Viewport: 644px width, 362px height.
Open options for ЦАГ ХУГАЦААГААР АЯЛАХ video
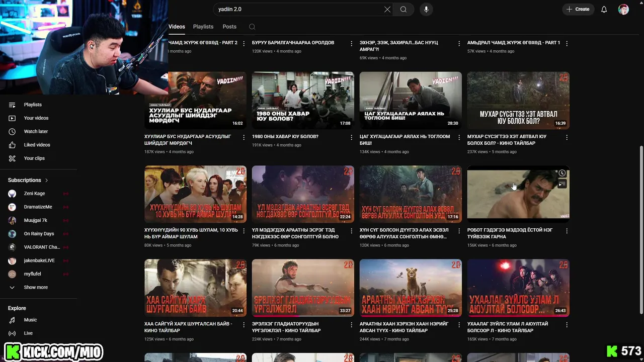point(459,137)
